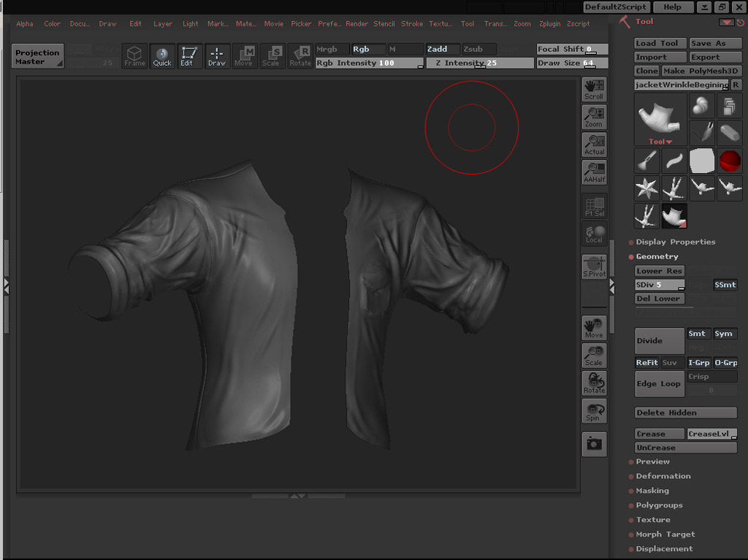Click the Spin view icon
This screenshot has height=560, width=748.
click(x=594, y=411)
